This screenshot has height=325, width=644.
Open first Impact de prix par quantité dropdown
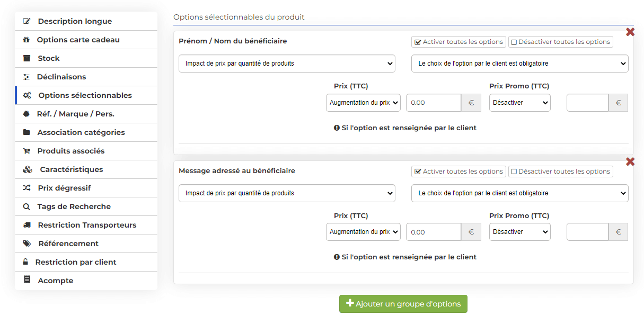pyautogui.click(x=287, y=64)
